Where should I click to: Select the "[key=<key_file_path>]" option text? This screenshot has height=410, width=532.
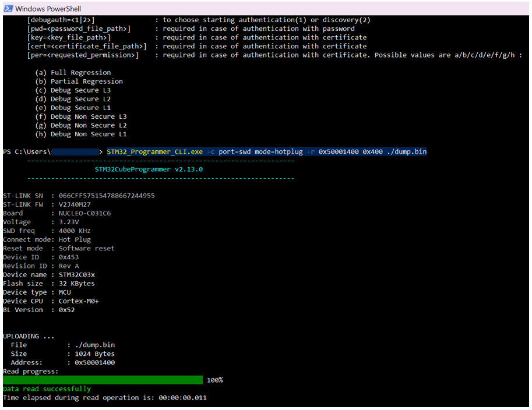[x=69, y=38]
